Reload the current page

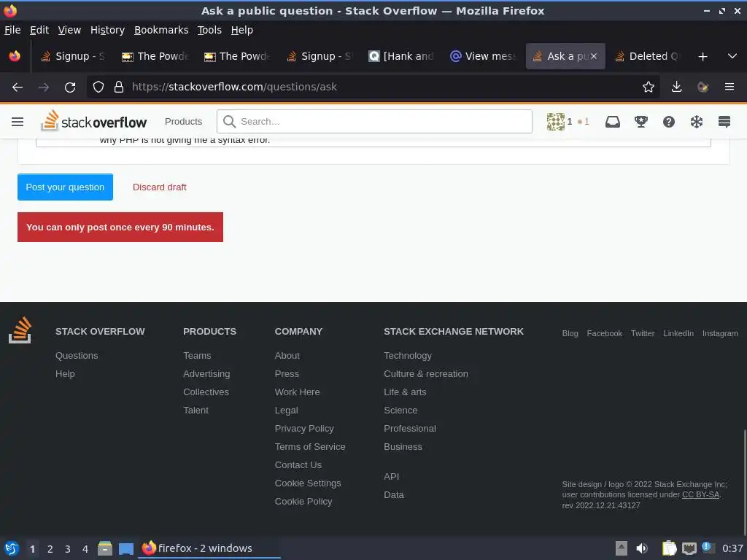click(70, 87)
